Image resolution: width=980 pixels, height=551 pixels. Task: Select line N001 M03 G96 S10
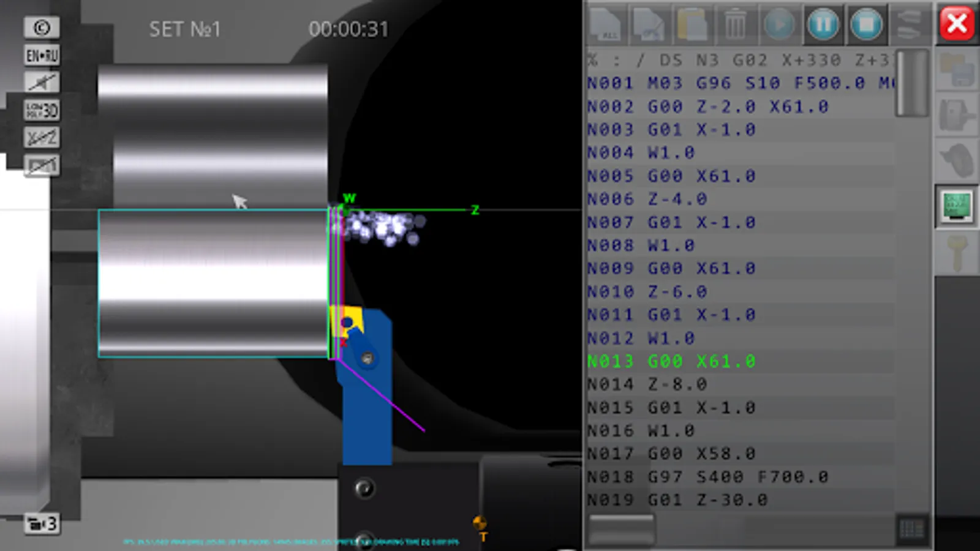[740, 83]
